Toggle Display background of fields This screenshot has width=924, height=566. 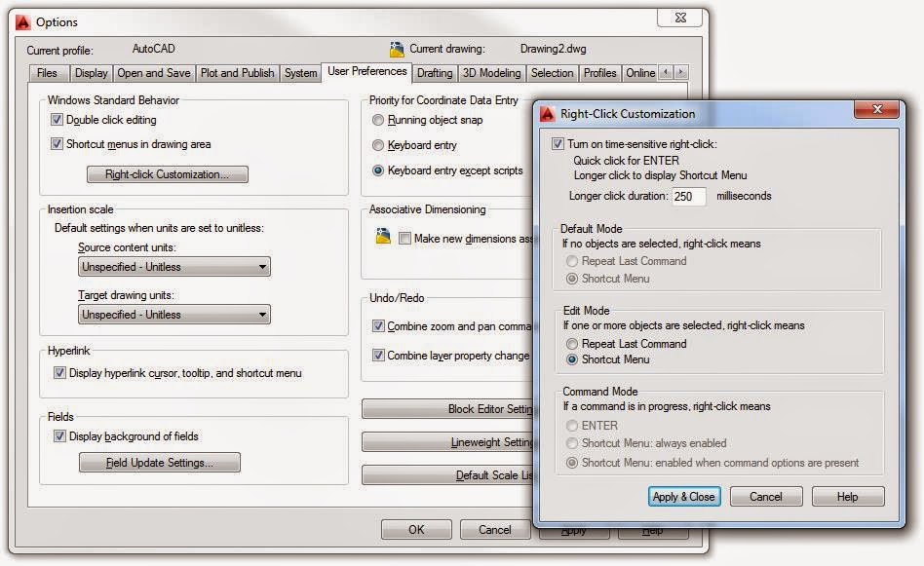point(59,436)
